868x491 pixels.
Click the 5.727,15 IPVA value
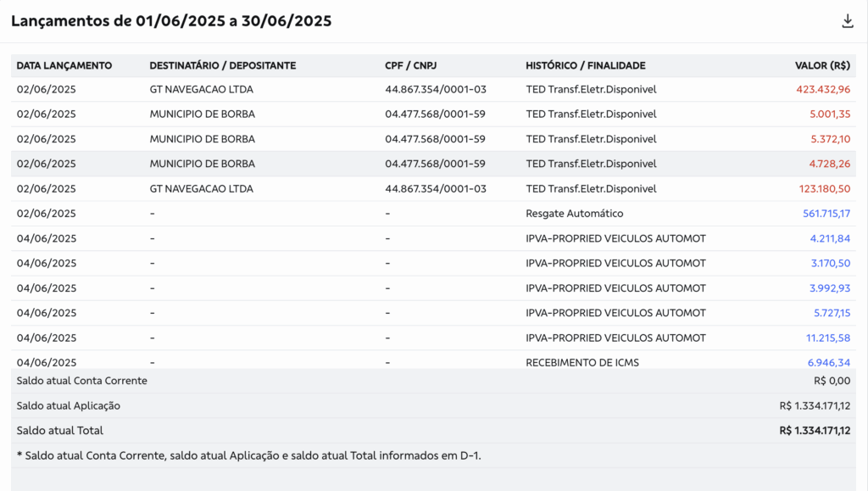(830, 313)
